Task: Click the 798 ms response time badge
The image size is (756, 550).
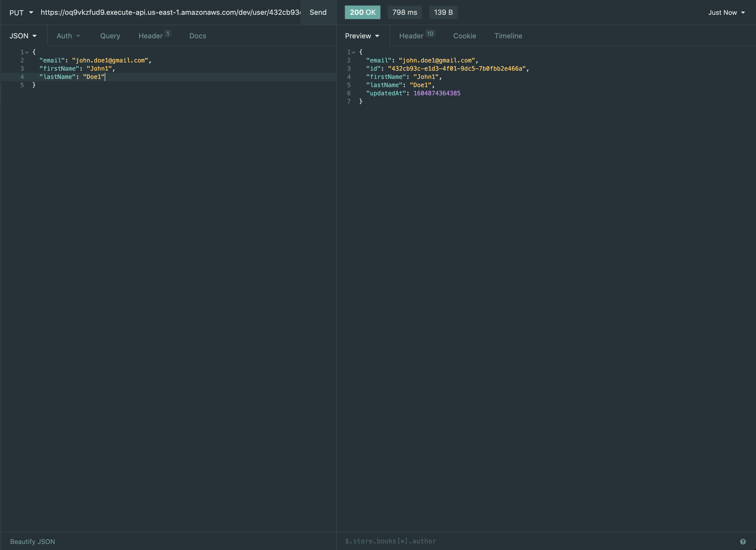Action: [x=404, y=12]
